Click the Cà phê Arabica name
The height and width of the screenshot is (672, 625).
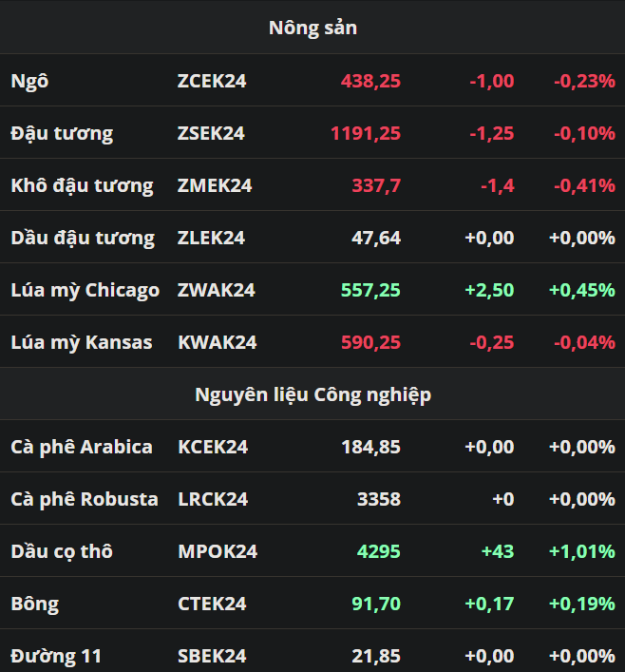[82, 447]
